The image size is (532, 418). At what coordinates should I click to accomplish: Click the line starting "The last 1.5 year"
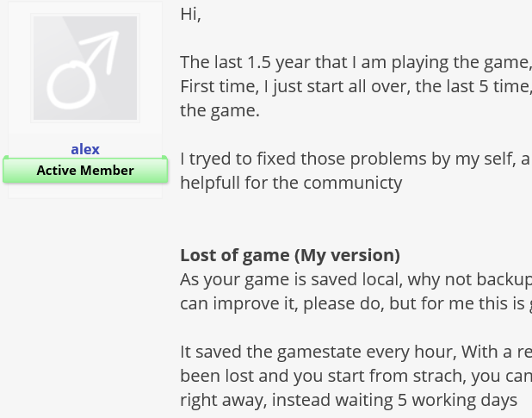pos(356,62)
